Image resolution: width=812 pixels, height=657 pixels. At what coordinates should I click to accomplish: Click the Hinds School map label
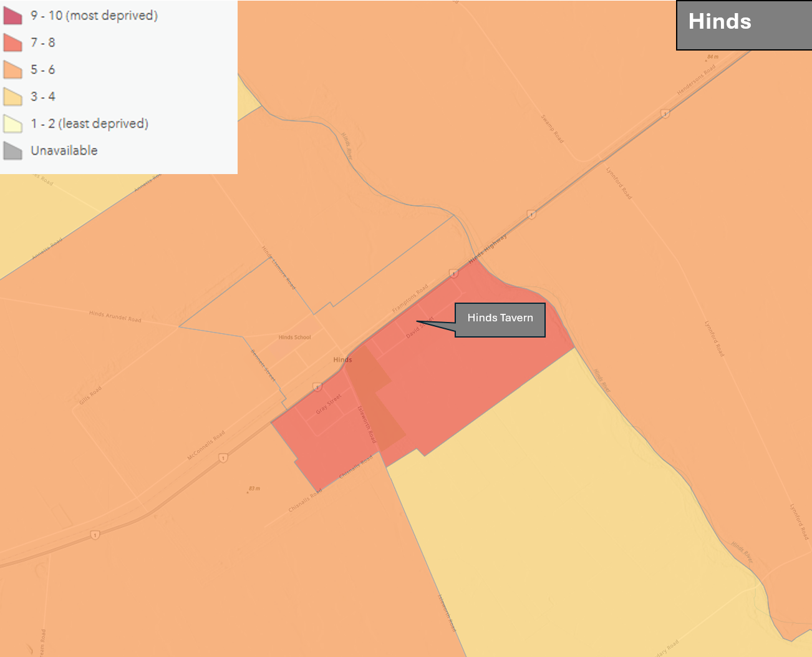(294, 338)
